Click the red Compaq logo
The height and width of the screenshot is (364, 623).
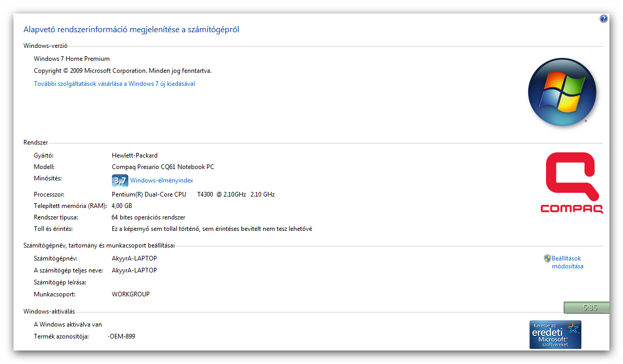pos(572,183)
